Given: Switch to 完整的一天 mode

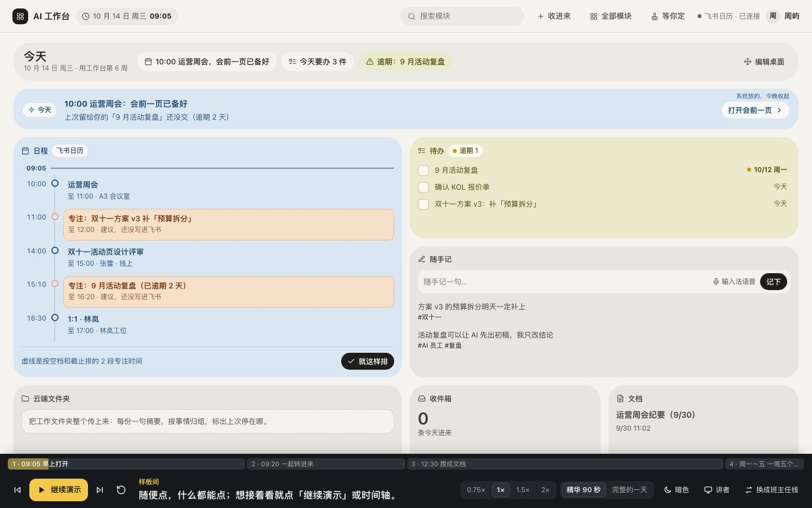Looking at the screenshot, I should 630,490.
